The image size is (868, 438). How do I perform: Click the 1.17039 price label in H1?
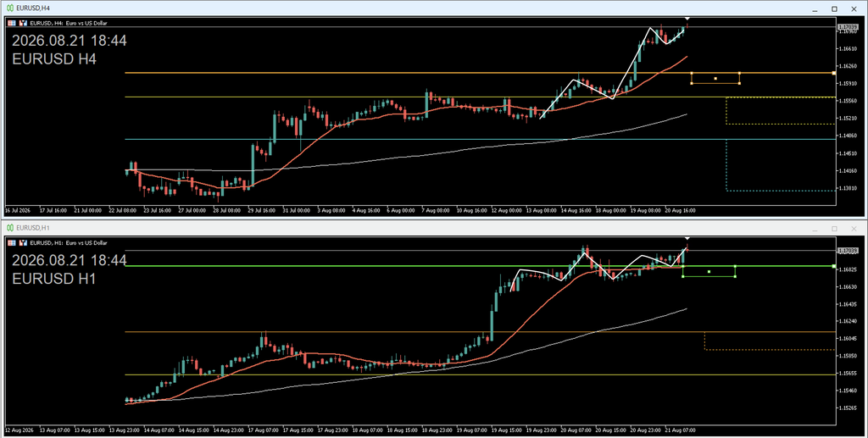pos(848,251)
